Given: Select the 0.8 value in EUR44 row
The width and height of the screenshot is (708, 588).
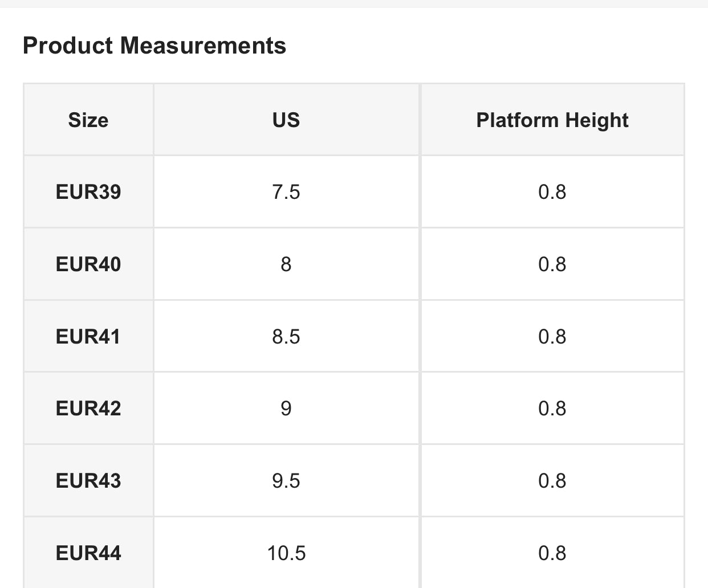Looking at the screenshot, I should (x=552, y=553).
